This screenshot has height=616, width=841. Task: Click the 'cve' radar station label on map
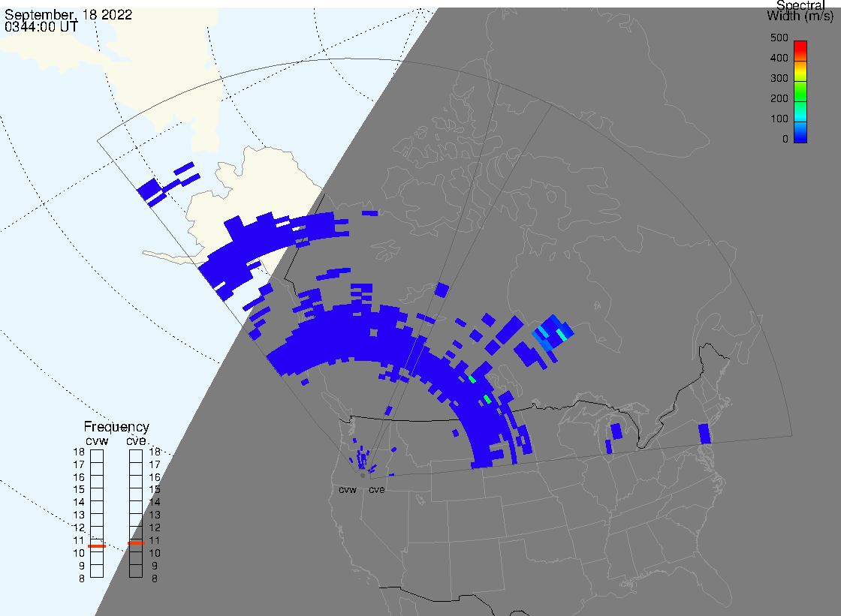coord(376,490)
